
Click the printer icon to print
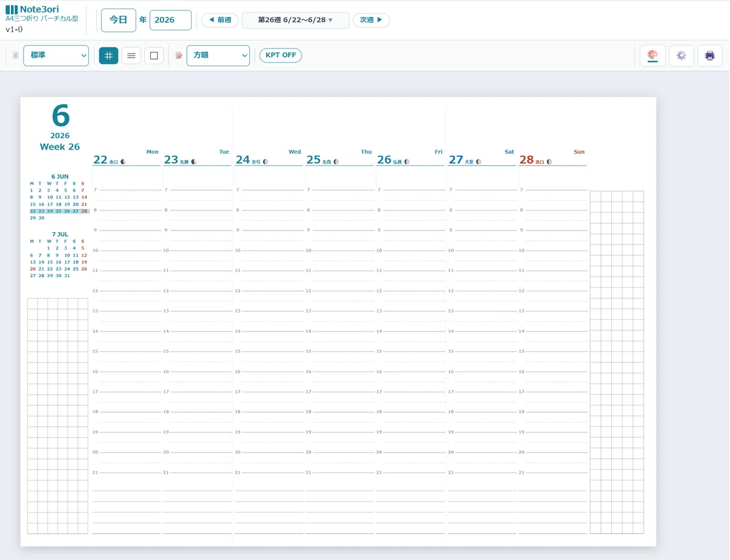710,55
